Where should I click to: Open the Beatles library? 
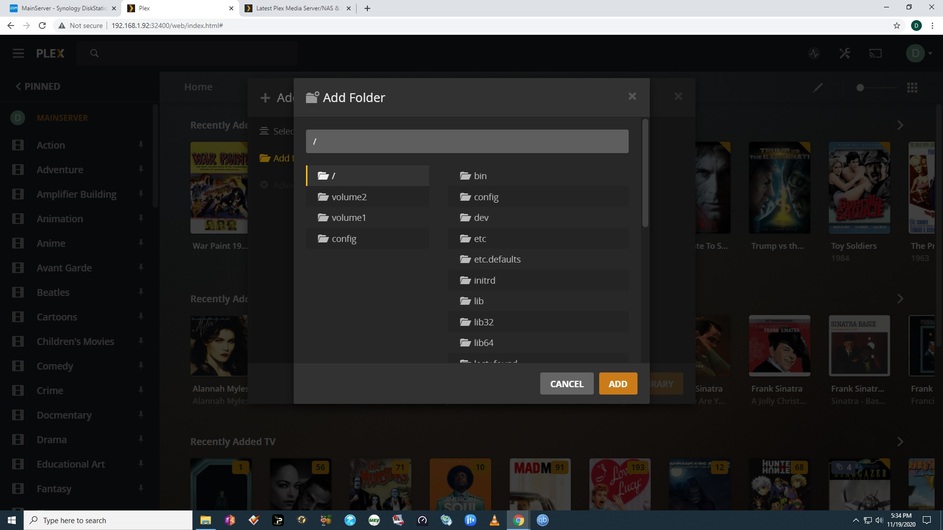click(x=53, y=292)
